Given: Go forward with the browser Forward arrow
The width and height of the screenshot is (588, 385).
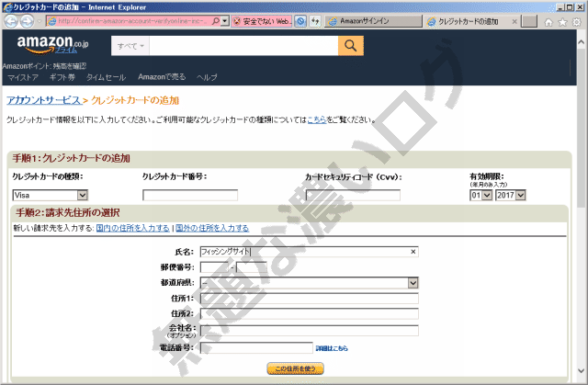Looking at the screenshot, I should 27,21.
